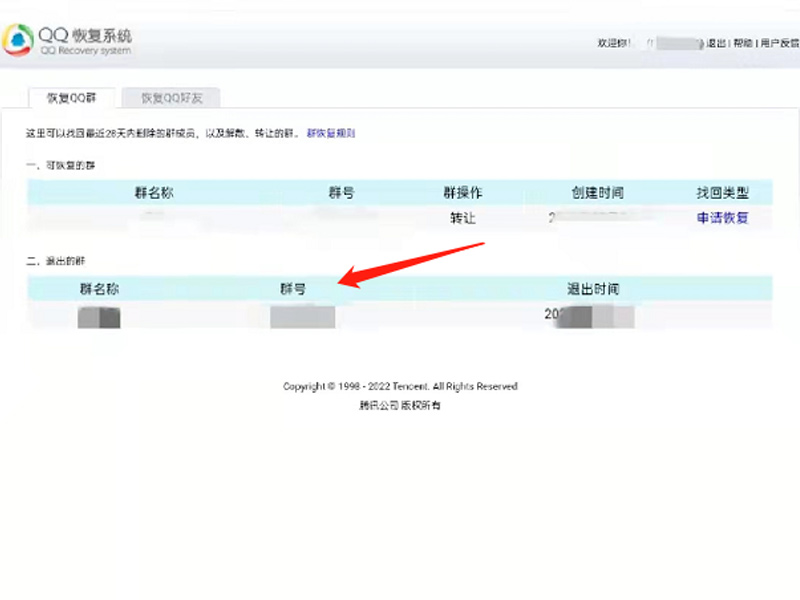Open the 帮助 help link
Screen dimensions: 800x600
[x=742, y=43]
